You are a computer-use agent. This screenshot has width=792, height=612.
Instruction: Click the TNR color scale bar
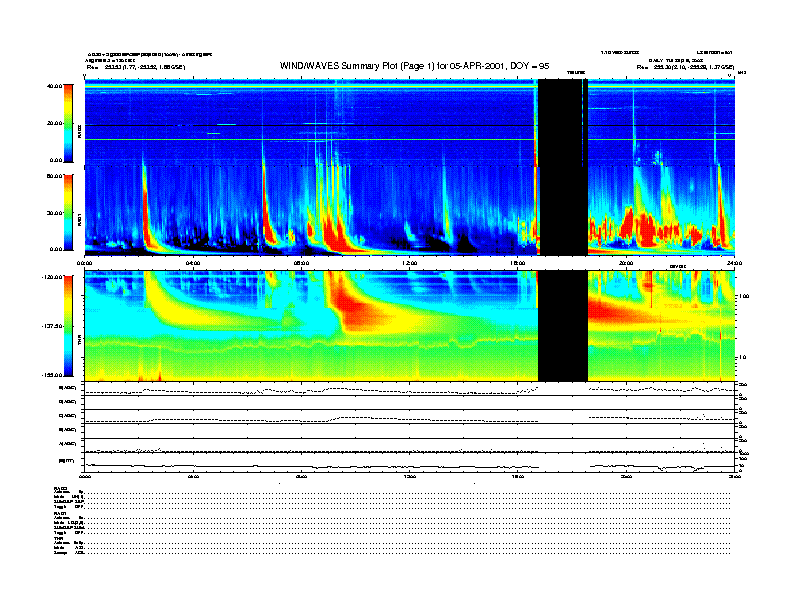(68, 326)
